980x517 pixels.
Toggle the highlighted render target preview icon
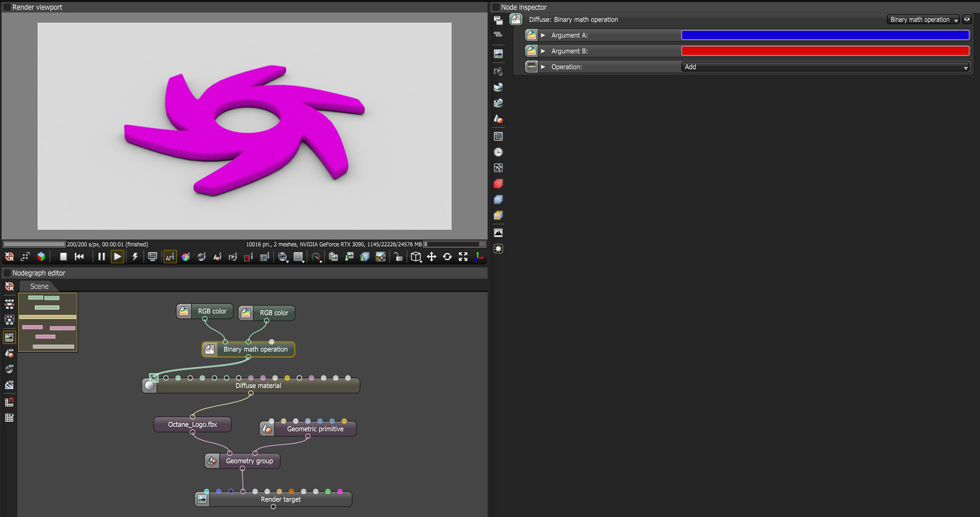[x=9, y=337]
